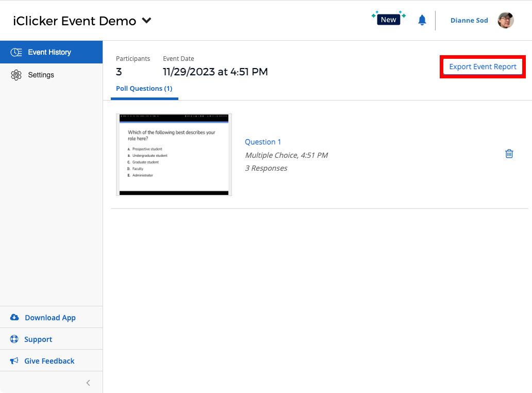The image size is (532, 393).
Task: Click the Download App cloud icon
Action: (14, 317)
